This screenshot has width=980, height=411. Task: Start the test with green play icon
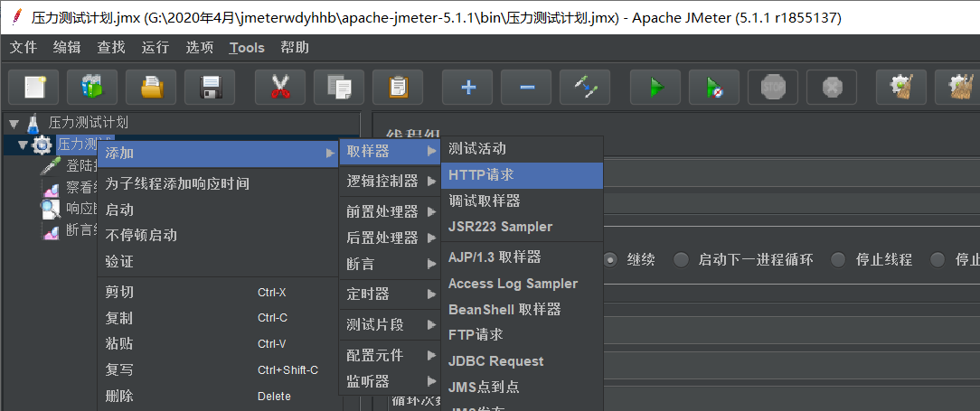655,87
